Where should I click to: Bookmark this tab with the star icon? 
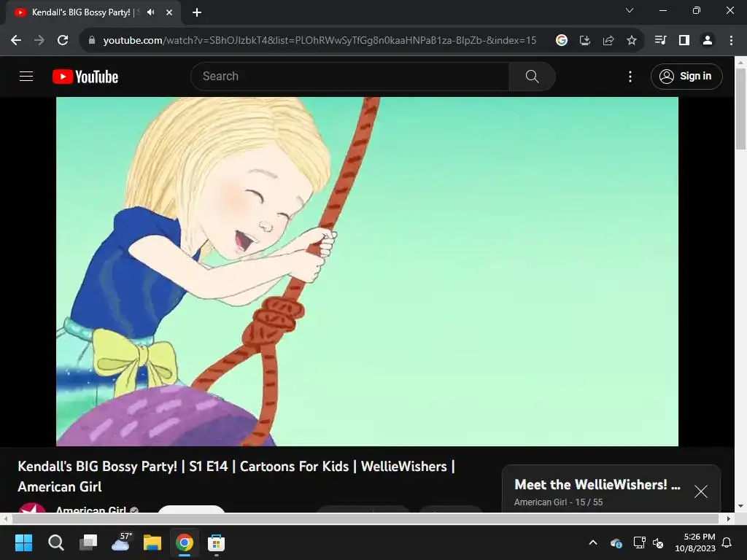(632, 41)
